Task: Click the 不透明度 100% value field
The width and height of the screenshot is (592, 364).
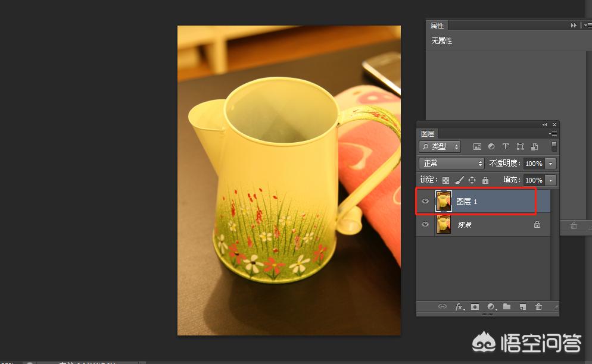Action: pyautogui.click(x=534, y=164)
